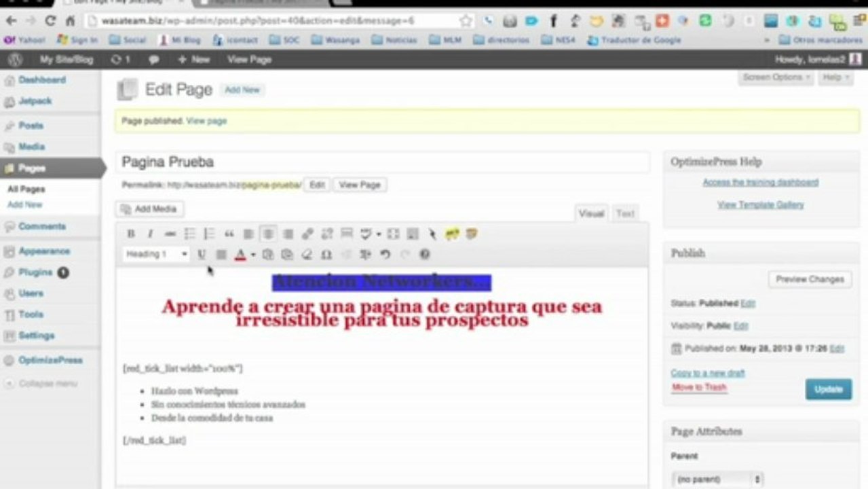This screenshot has height=489, width=868.
Task: Click the unlink icon
Action: pos(327,234)
